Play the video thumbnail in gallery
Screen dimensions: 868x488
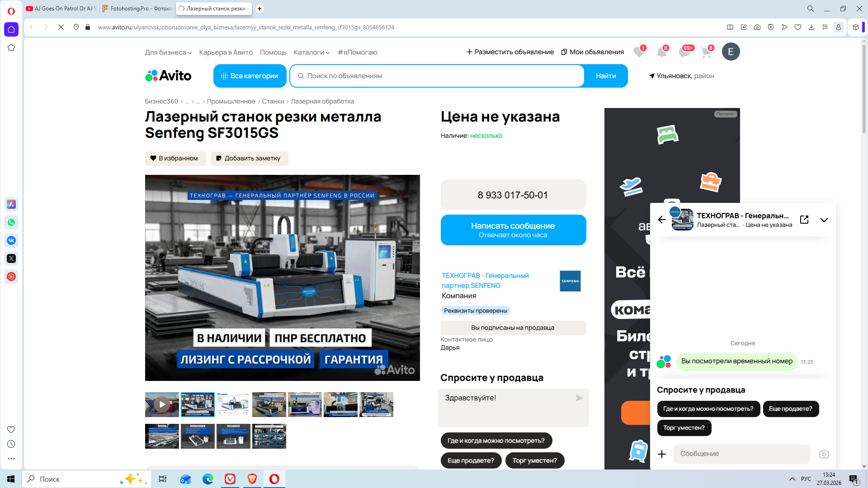tap(162, 404)
